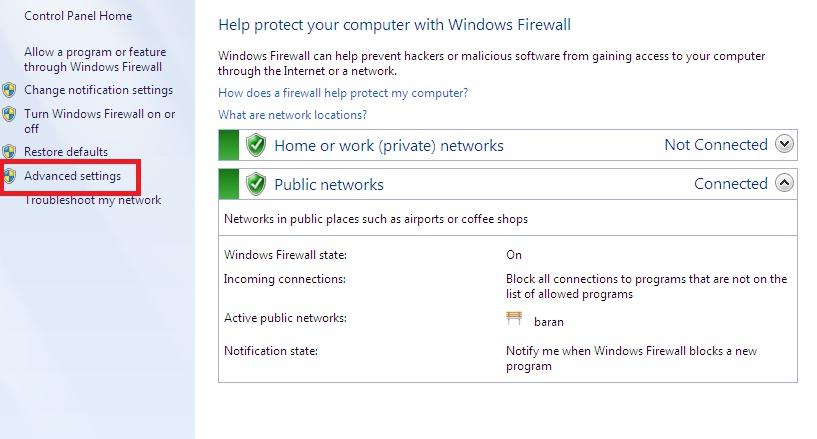
Task: Expand the Home or work (private) networks section
Action: click(x=785, y=145)
